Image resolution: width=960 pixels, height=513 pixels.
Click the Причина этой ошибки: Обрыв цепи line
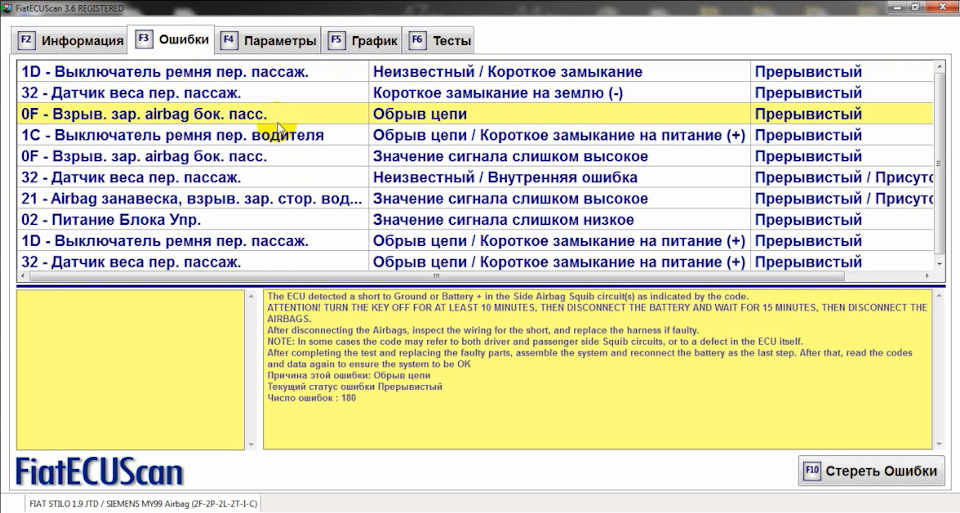[349, 375]
